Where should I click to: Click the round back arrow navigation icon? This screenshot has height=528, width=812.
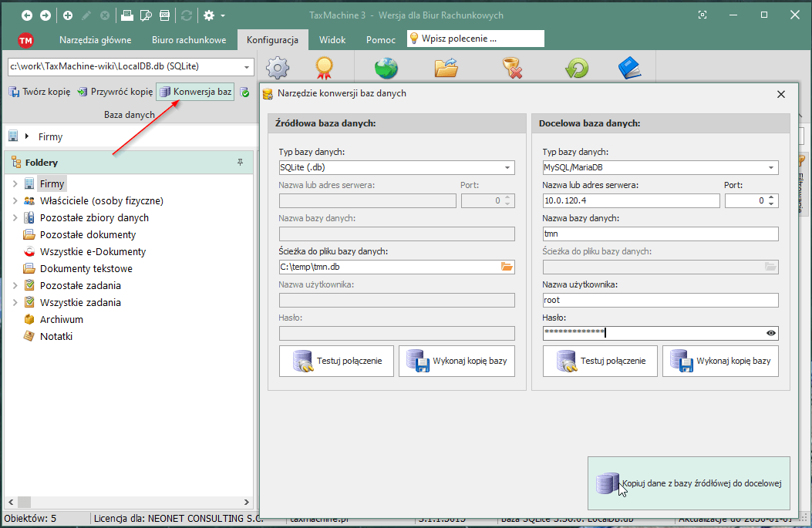[27, 15]
